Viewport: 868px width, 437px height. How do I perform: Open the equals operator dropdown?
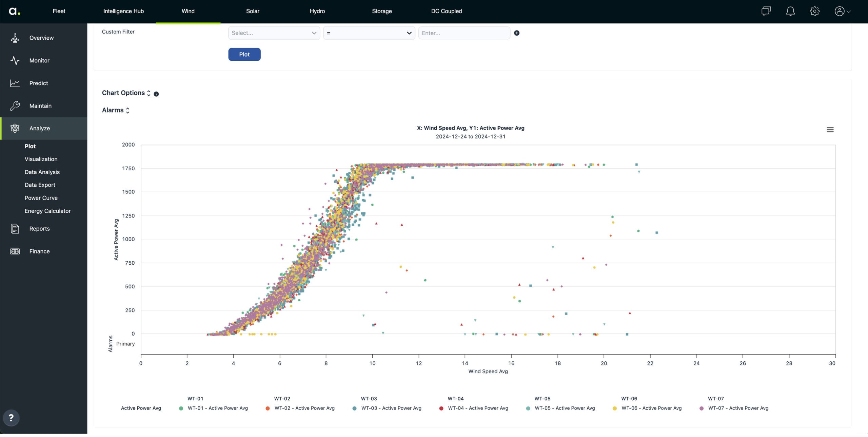pos(369,33)
